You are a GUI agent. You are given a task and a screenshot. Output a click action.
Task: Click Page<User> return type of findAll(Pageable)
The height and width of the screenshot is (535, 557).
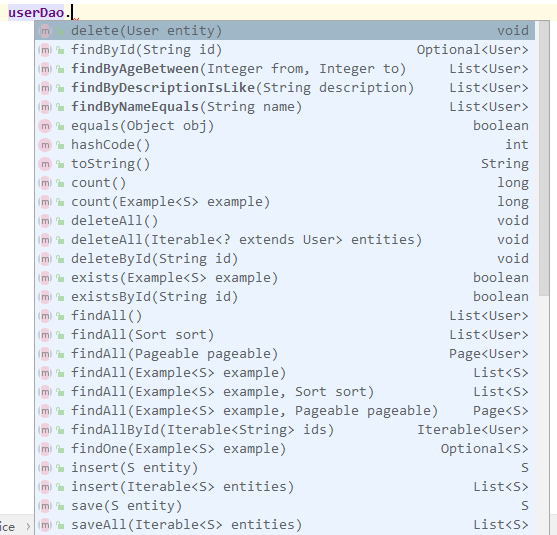(488, 354)
